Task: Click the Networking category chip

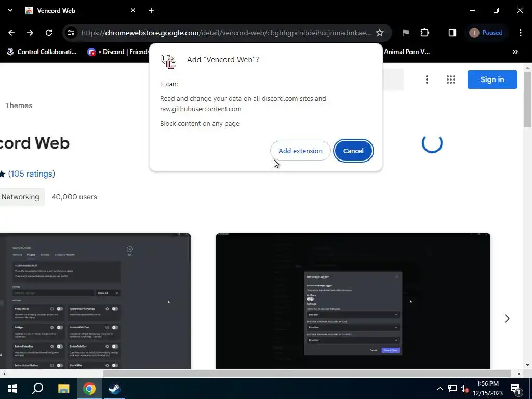Action: point(20,197)
